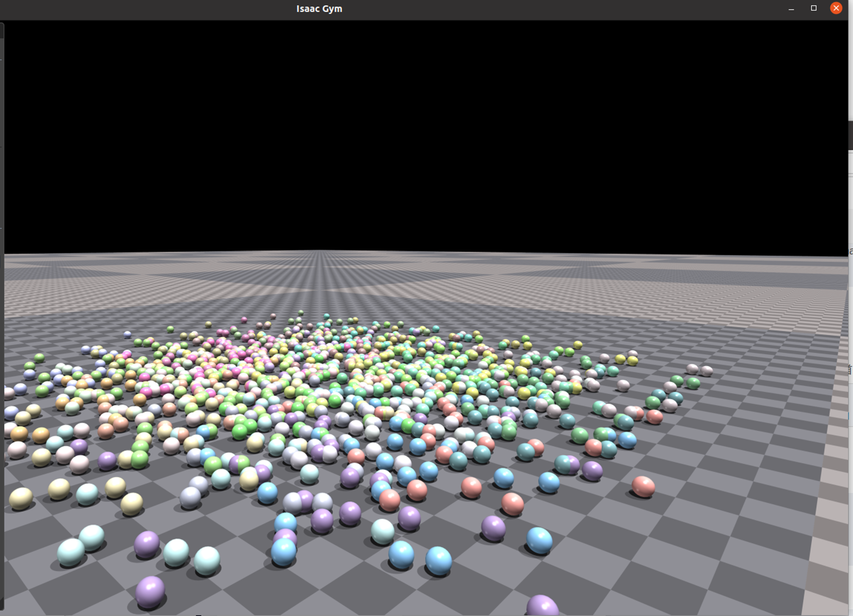Minimize the Isaac Gym window

point(791,8)
